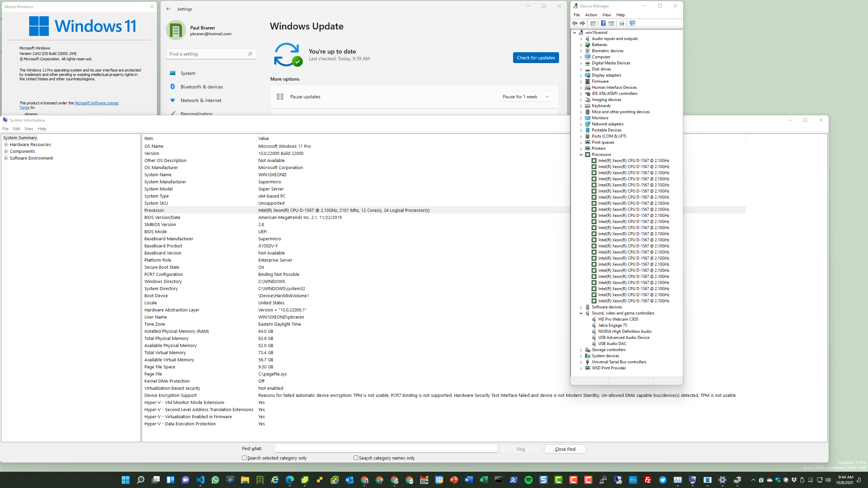The height and width of the screenshot is (488, 868).
Task: Open PowerPoint from taskbar
Action: click(454, 480)
